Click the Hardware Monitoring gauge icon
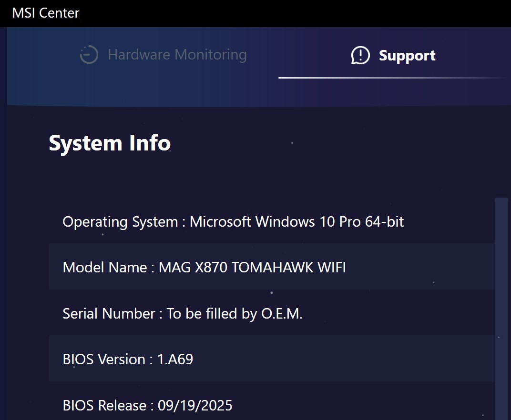 pos(89,55)
